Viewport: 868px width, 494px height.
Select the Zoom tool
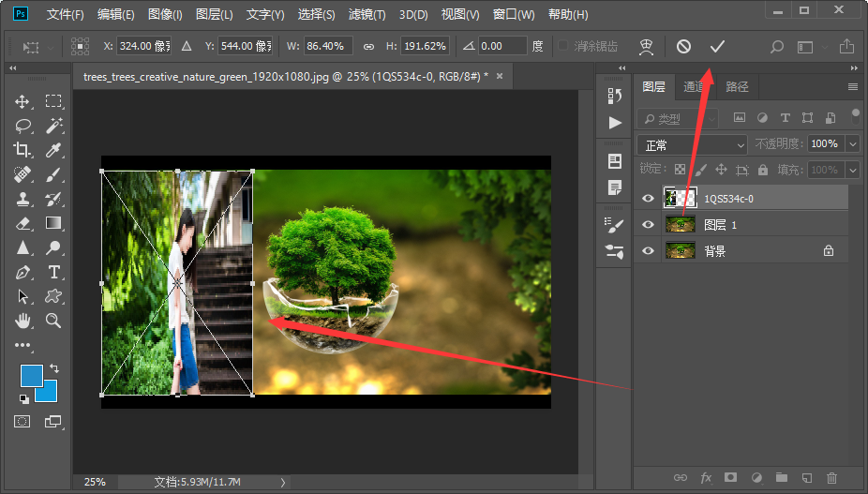pyautogui.click(x=54, y=321)
